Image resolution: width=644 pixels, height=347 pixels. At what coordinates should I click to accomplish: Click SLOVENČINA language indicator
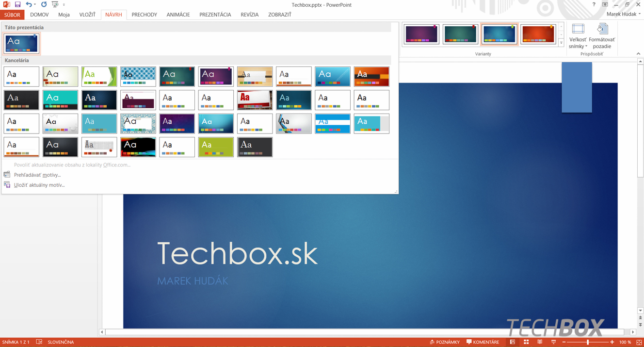pos(61,342)
